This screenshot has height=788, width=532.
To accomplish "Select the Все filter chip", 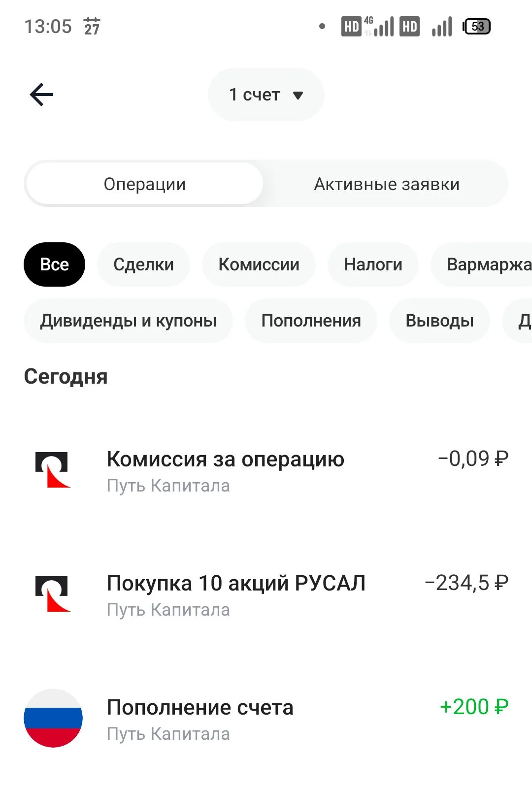I will pyautogui.click(x=54, y=264).
